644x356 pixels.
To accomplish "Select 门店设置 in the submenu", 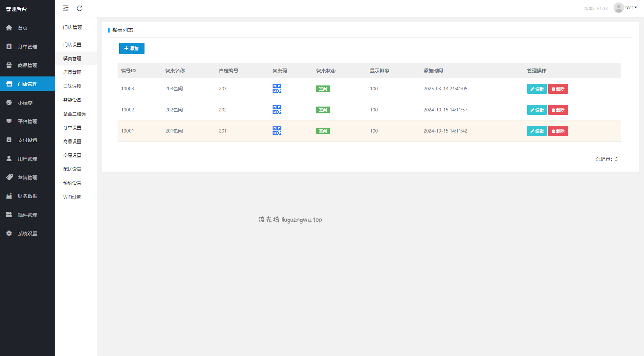I will coord(72,45).
